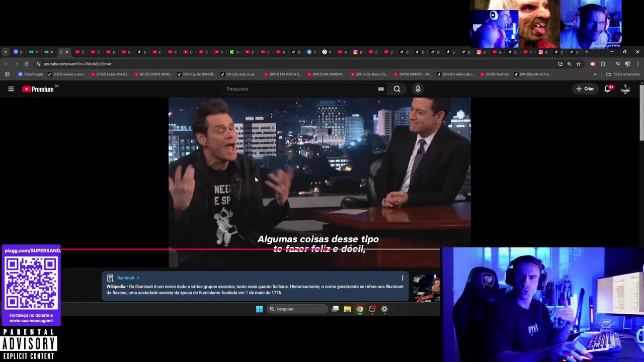Open the '(9078) MANTIS - XA...' bookmark

pyautogui.click(x=413, y=74)
